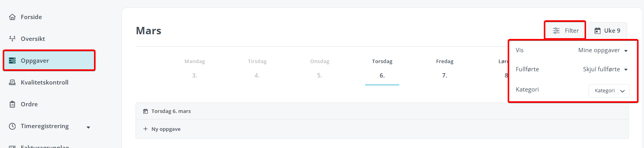Screen dimensions: 644x148
Task: Click the Oppgaver list icon
Action: point(12,61)
